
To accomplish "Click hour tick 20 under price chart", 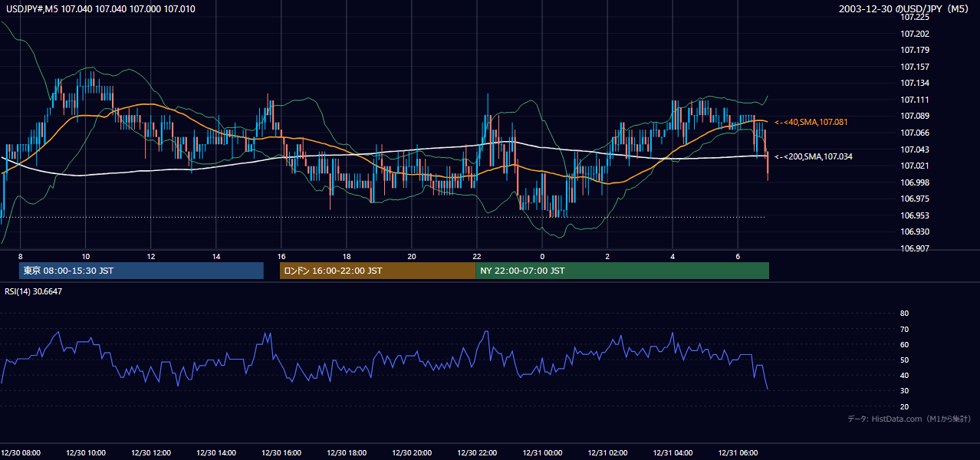I will [412, 256].
